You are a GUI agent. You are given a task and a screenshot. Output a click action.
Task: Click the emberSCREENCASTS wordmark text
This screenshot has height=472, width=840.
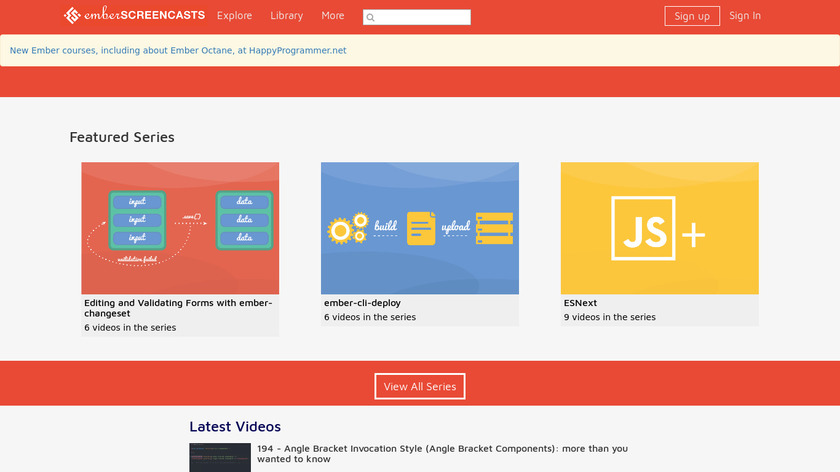[x=144, y=16]
